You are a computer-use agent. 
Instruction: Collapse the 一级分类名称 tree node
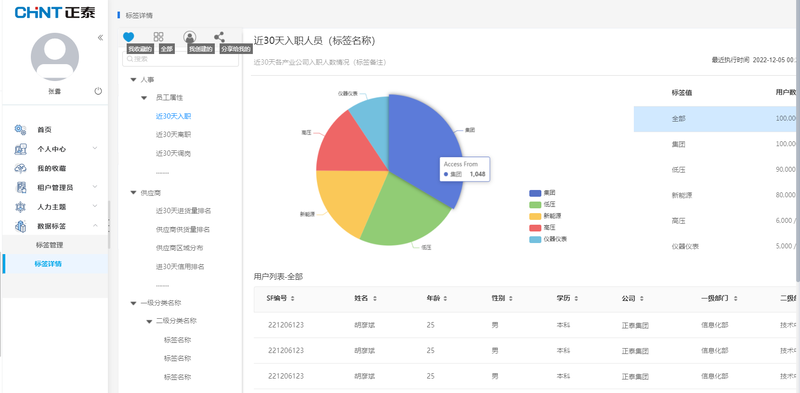(x=133, y=303)
